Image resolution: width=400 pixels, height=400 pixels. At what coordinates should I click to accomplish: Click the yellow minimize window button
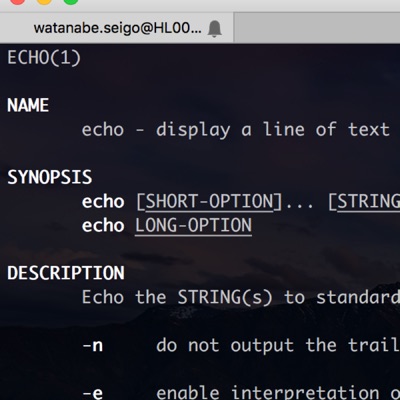click(44, 1)
